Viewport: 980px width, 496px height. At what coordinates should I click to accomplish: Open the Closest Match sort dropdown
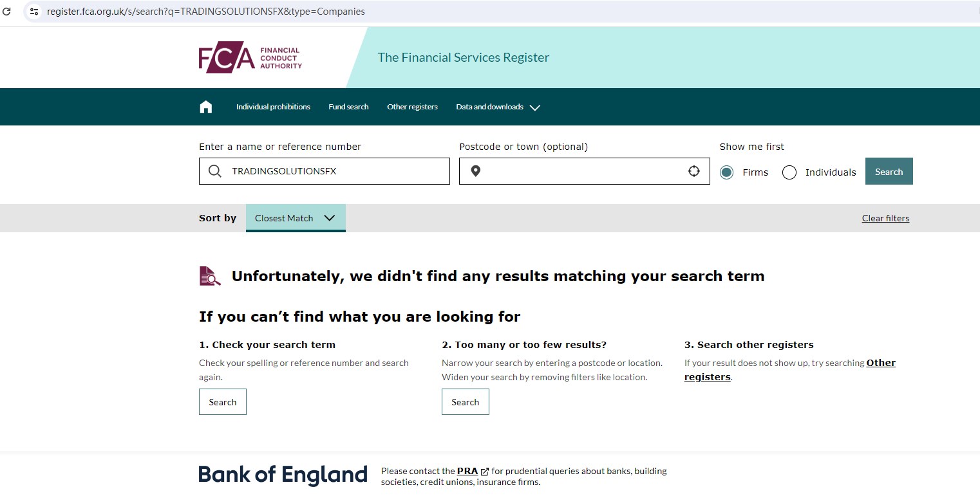pyautogui.click(x=296, y=218)
